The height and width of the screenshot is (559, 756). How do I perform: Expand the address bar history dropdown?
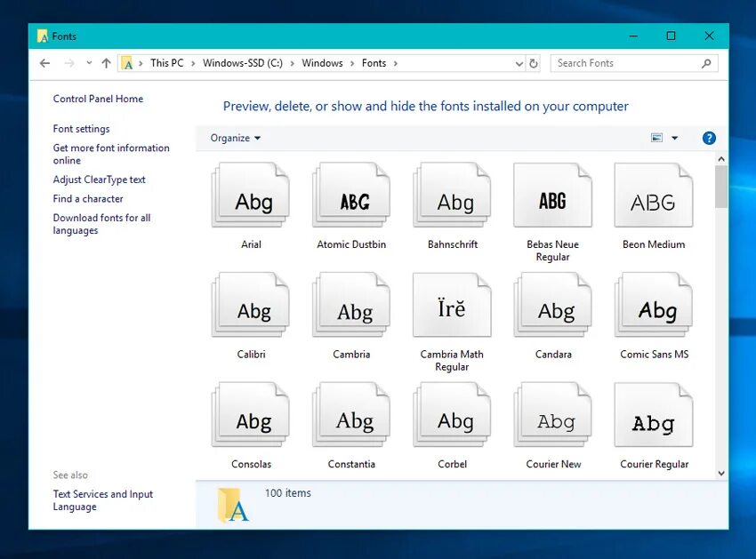click(x=519, y=64)
